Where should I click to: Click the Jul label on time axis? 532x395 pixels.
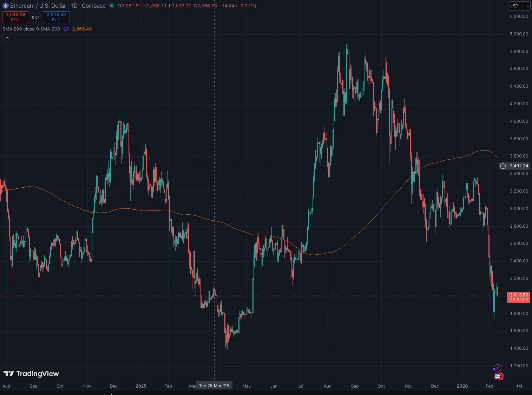300,386
